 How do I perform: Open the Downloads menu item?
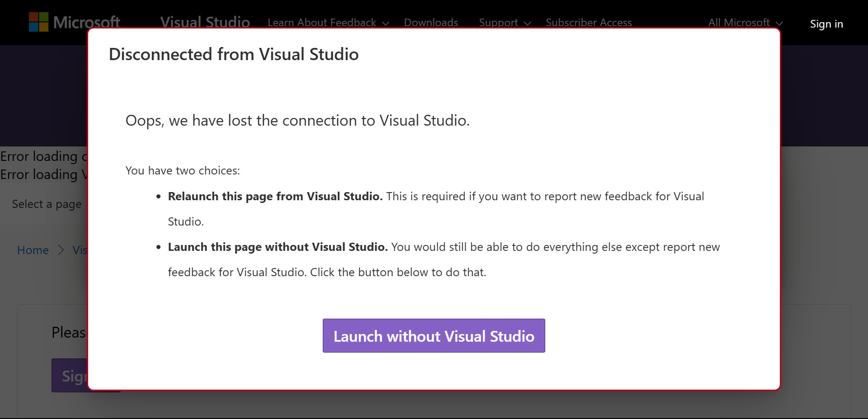[x=431, y=23]
